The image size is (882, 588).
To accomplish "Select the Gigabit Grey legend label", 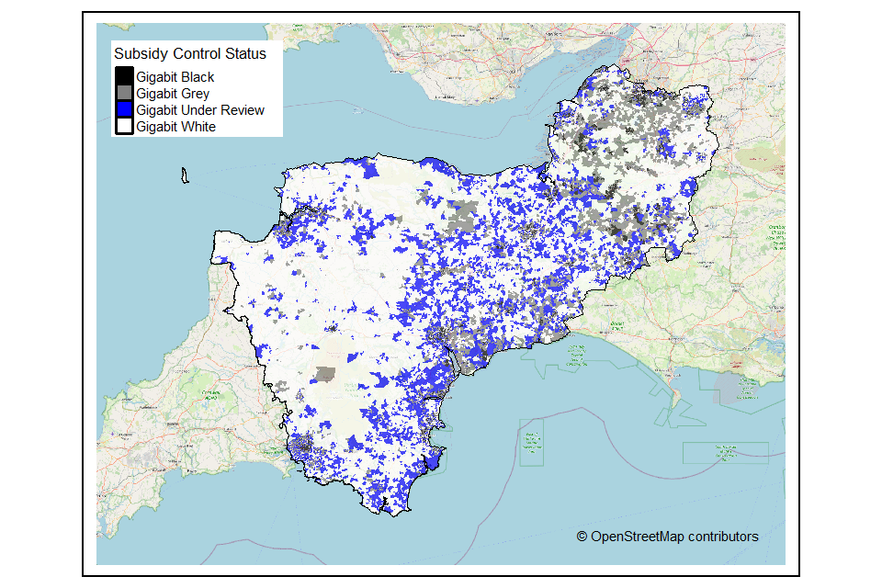I will pos(173,94).
